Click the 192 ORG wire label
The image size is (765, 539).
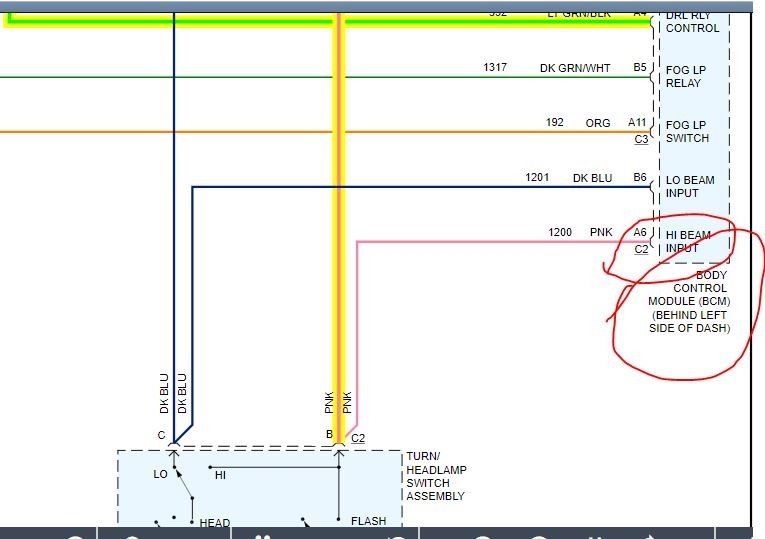[x=578, y=122]
